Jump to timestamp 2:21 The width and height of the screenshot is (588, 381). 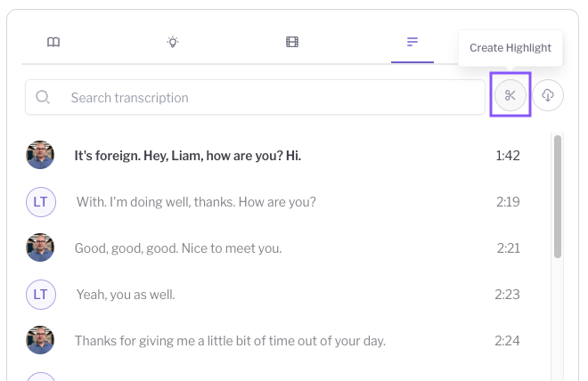(x=508, y=248)
